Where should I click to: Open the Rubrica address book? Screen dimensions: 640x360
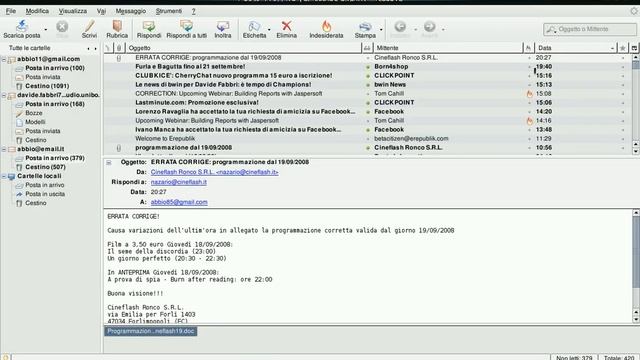point(117,26)
